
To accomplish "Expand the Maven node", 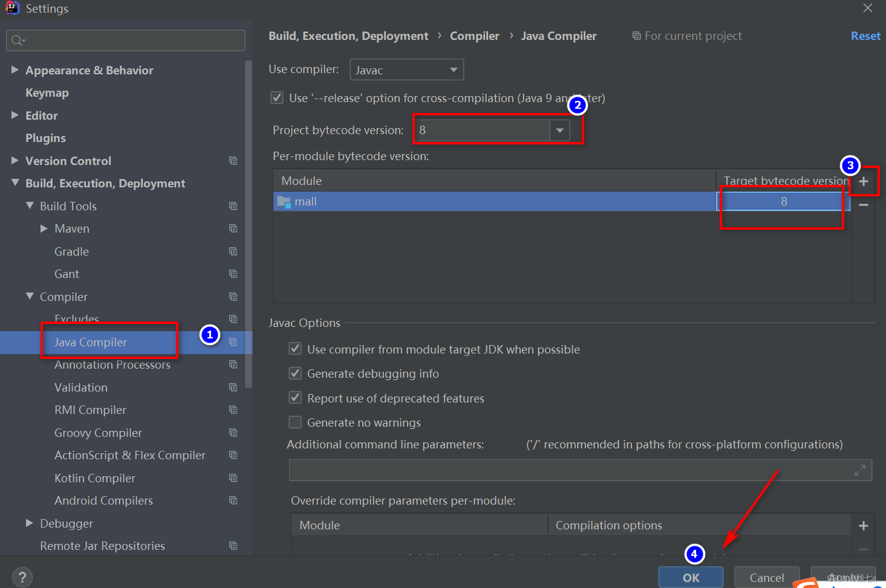I will (44, 228).
